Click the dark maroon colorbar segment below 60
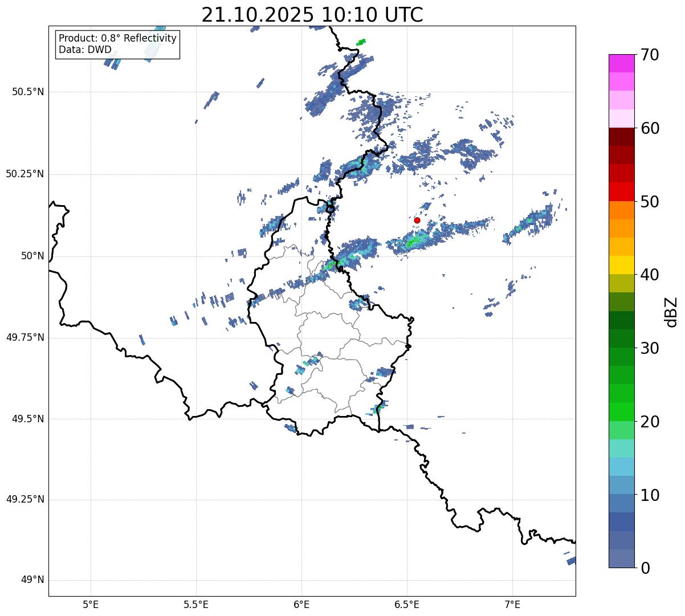Image resolution: width=685 pixels, height=616 pixels. coord(622,137)
